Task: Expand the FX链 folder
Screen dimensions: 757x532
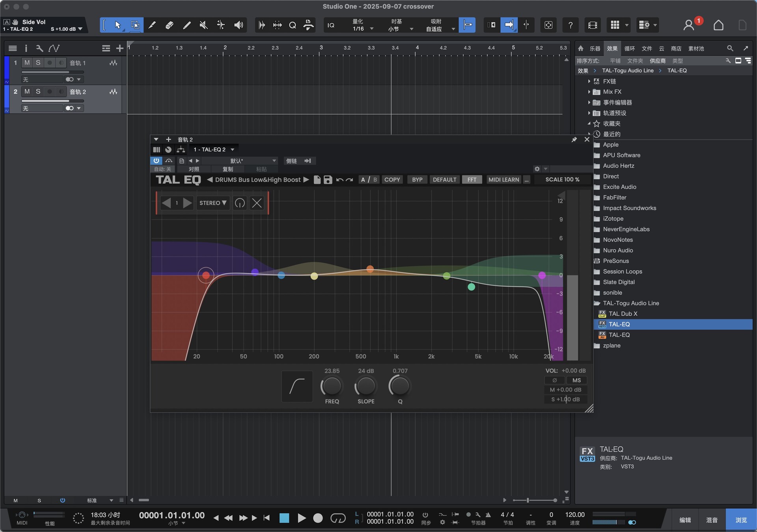Action: pos(589,81)
